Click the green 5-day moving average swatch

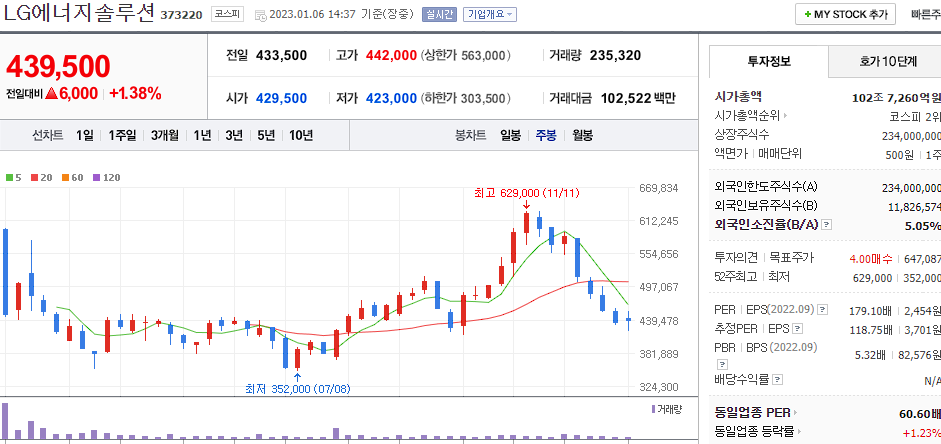(9, 178)
